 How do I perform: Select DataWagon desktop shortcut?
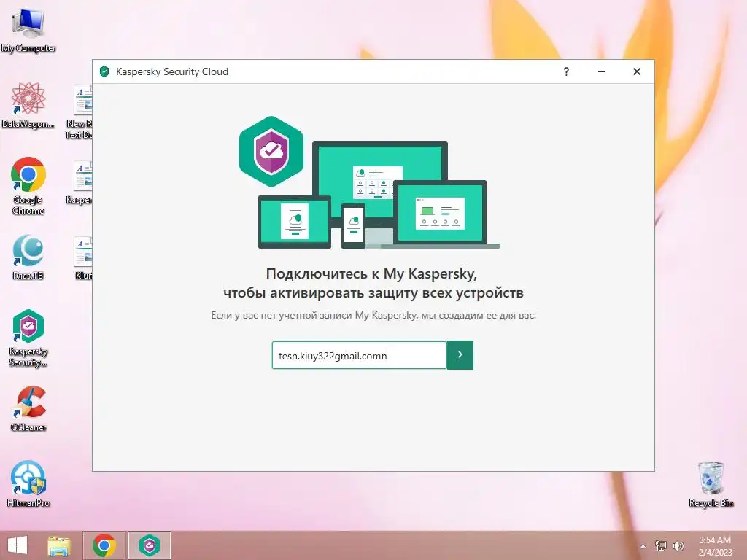(28, 105)
